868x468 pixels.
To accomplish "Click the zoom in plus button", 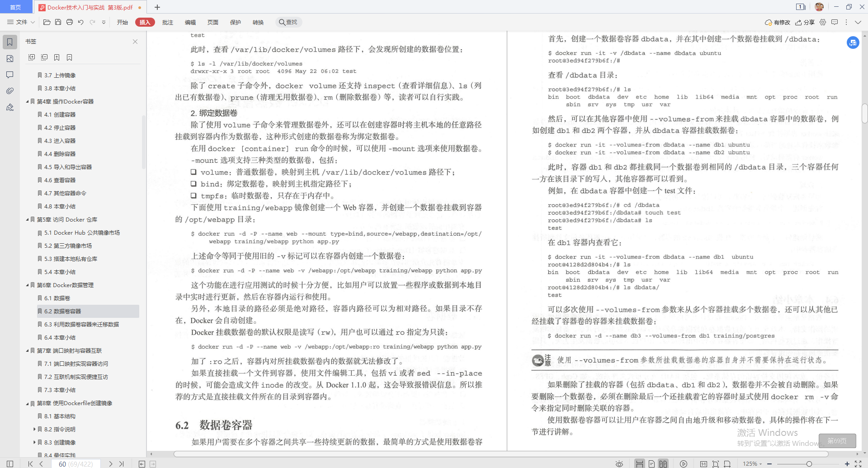I will click(847, 464).
